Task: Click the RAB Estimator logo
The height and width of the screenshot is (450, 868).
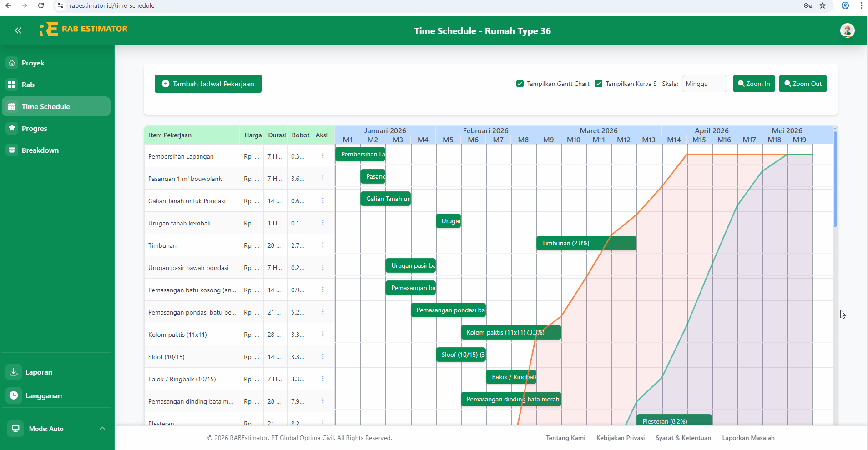Action: point(84,29)
